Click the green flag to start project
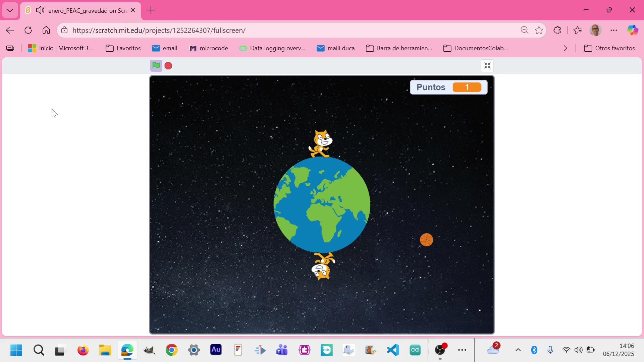This screenshot has height=362, width=644. click(x=156, y=66)
